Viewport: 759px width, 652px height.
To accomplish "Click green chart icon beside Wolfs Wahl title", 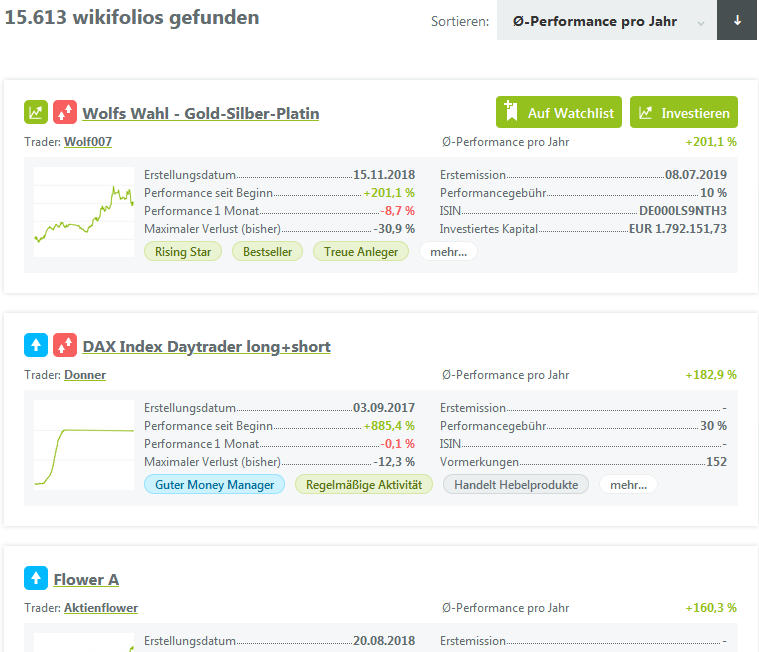I will (36, 112).
